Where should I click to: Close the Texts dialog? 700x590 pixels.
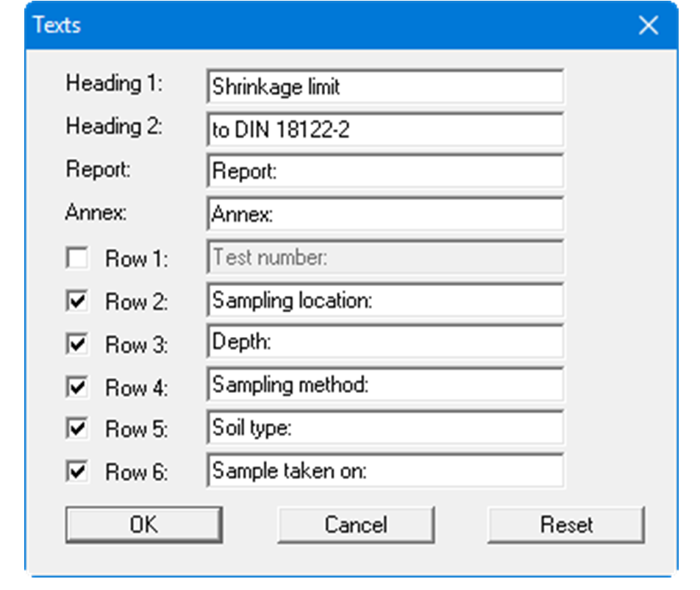(x=648, y=25)
